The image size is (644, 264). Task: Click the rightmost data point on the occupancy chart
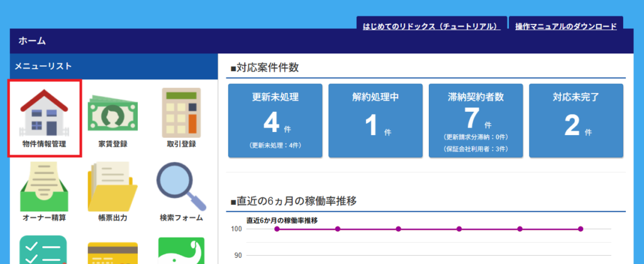pos(580,229)
